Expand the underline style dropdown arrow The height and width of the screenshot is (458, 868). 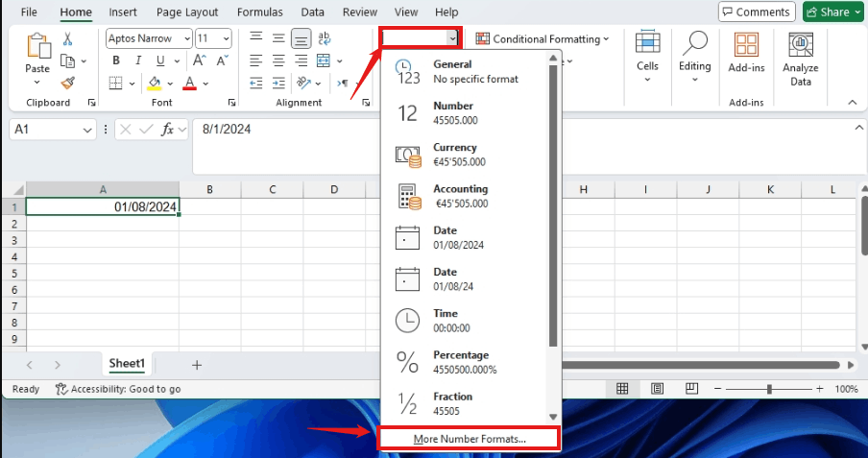pos(177,60)
